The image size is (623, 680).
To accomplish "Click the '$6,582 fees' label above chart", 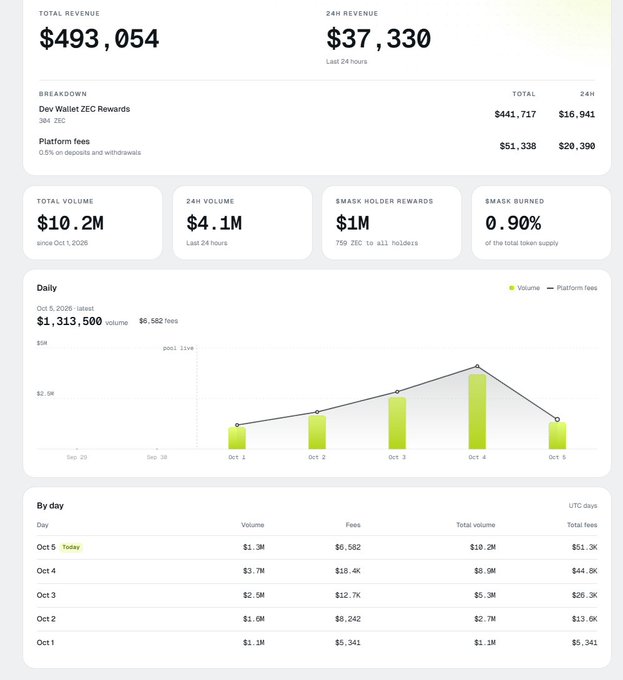I will point(158,321).
